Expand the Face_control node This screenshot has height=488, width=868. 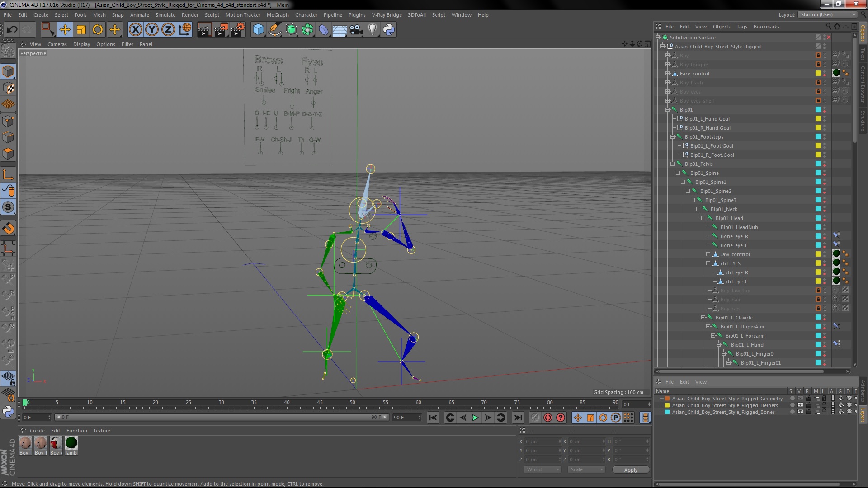click(x=667, y=74)
